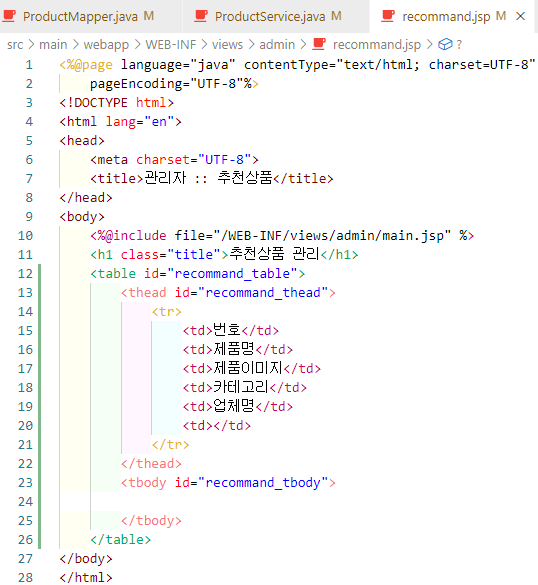This screenshot has height=585, width=538.
Task: Place cursor on pageEncoding="UTF-8" text
Action: (x=166, y=84)
